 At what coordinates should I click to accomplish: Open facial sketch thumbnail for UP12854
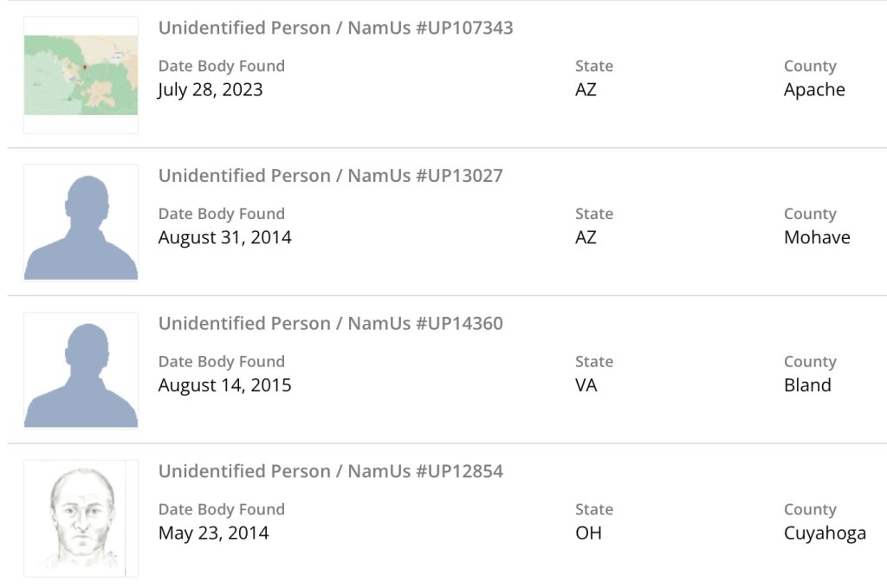coord(81,519)
